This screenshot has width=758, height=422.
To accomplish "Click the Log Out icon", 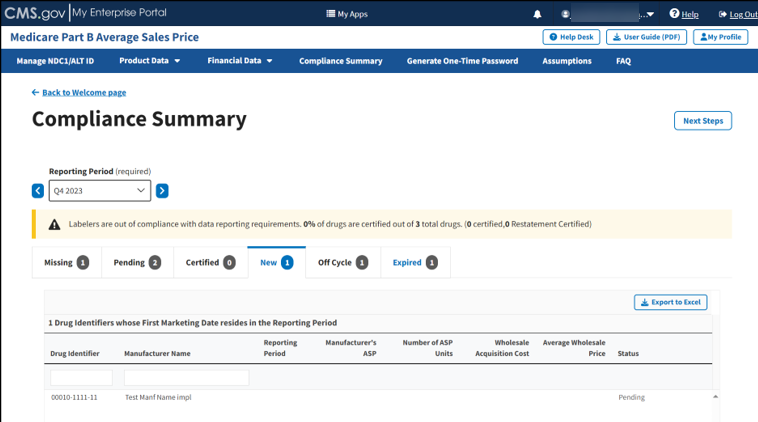I will [x=724, y=14].
